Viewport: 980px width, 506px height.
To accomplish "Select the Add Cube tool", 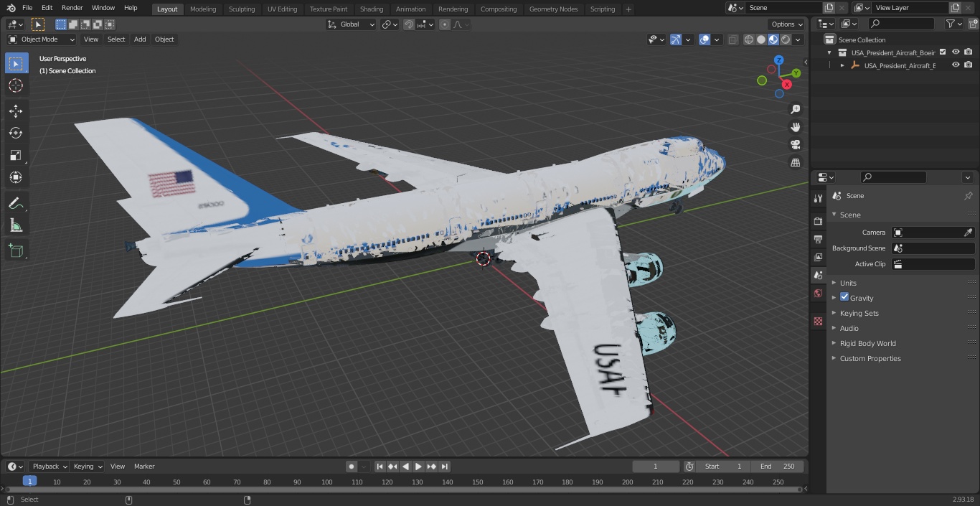I will pyautogui.click(x=16, y=250).
